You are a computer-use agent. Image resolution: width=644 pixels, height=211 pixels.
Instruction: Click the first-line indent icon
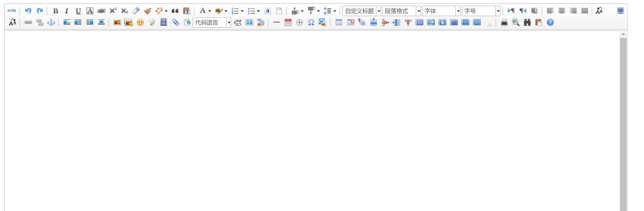pos(534,11)
